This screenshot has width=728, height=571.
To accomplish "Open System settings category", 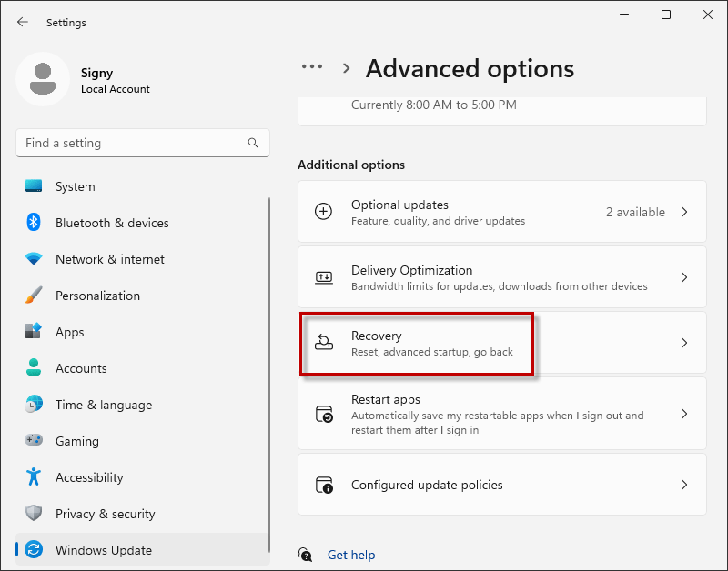I will (142, 186).
